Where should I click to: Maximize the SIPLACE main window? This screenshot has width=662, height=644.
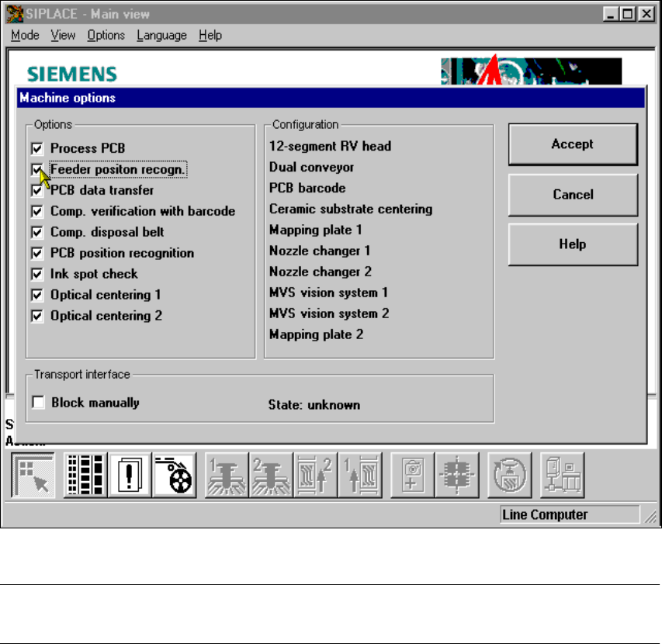(x=627, y=14)
